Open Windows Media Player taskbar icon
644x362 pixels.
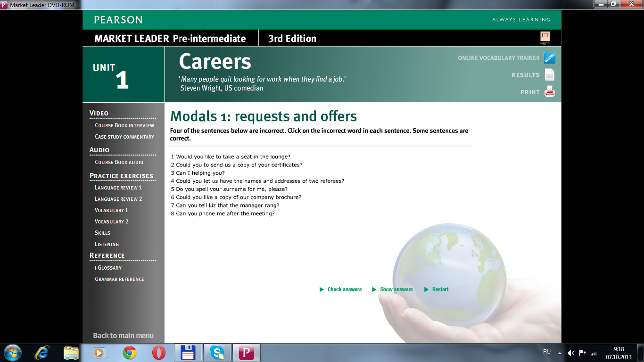coord(99,353)
